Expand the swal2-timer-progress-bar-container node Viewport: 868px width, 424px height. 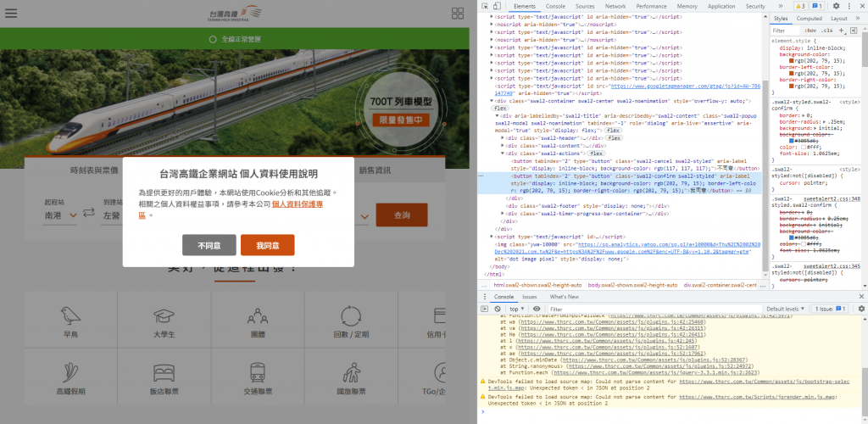[x=503, y=213]
